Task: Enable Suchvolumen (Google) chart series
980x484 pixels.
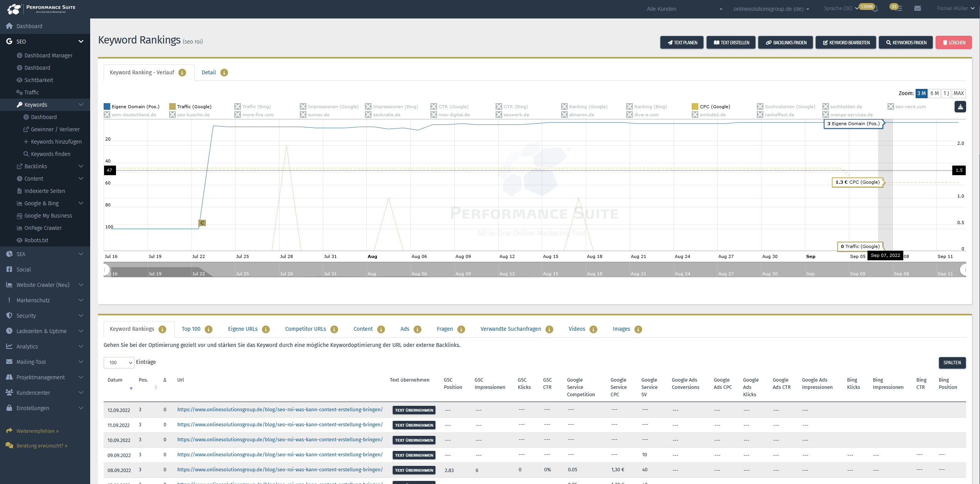Action: coord(786,107)
